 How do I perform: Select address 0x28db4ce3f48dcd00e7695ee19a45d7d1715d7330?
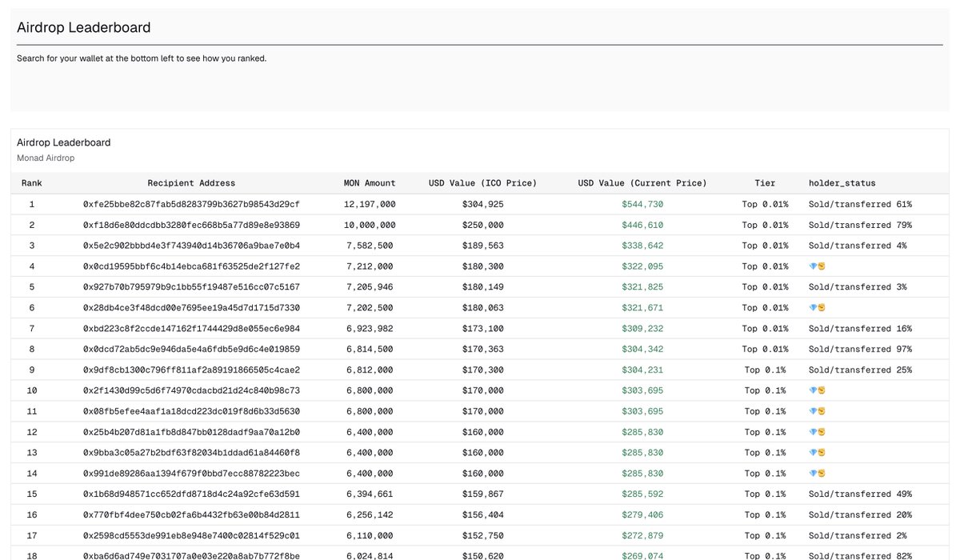click(191, 308)
